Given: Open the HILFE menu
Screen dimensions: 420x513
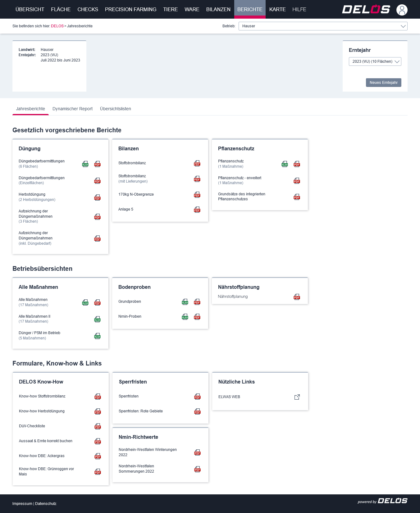Looking at the screenshot, I should point(299,9).
